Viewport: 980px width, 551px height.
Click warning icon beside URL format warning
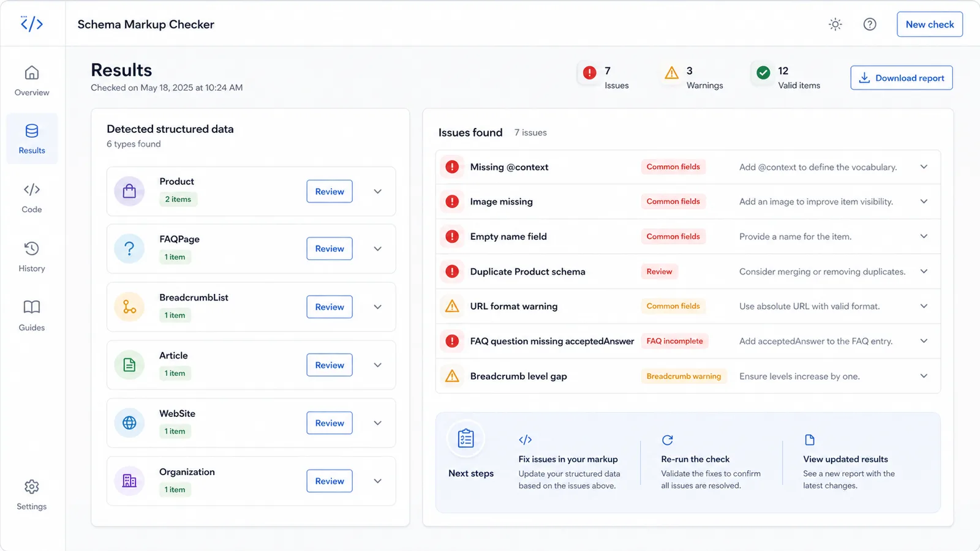[452, 306]
